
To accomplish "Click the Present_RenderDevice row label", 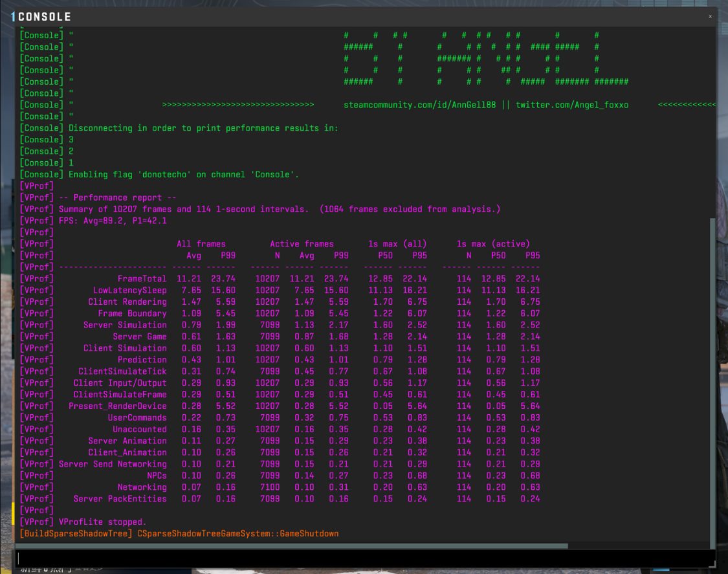I will (x=118, y=406).
